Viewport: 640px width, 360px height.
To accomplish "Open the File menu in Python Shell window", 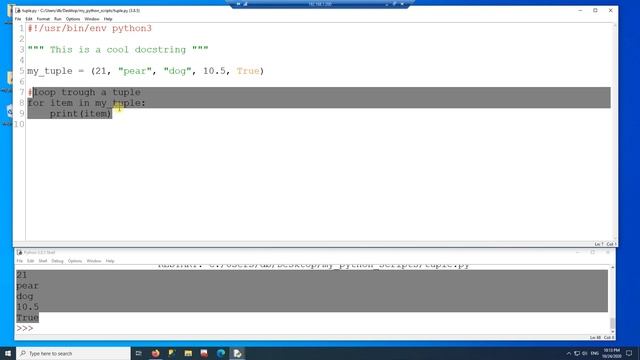I will pyautogui.click(x=20, y=261).
